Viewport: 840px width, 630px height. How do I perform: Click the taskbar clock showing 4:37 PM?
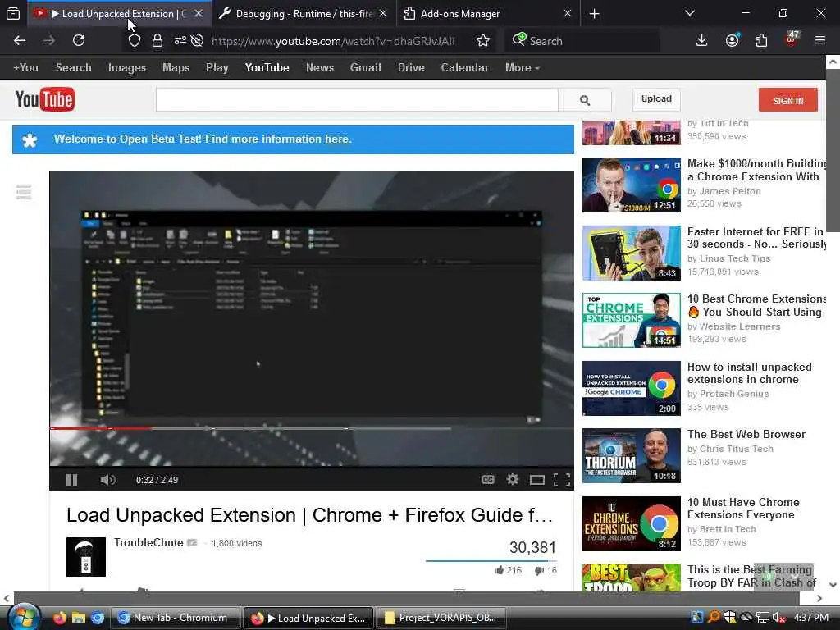pos(811,618)
